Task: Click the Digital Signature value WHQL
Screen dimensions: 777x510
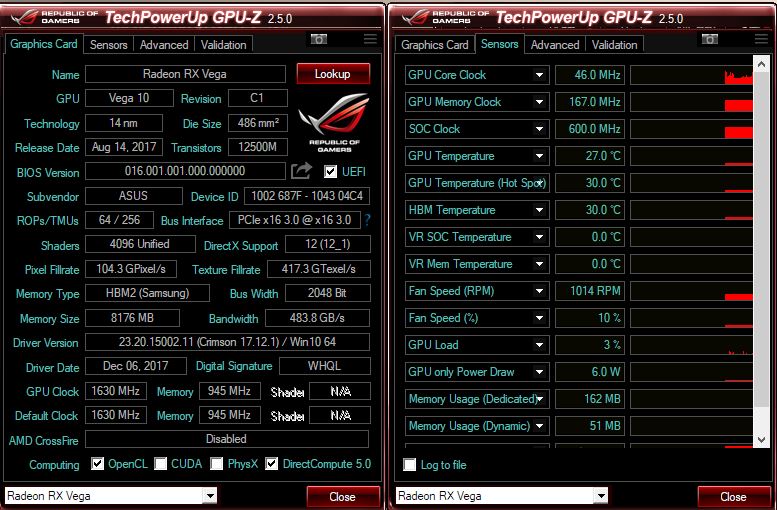Action: tap(325, 366)
